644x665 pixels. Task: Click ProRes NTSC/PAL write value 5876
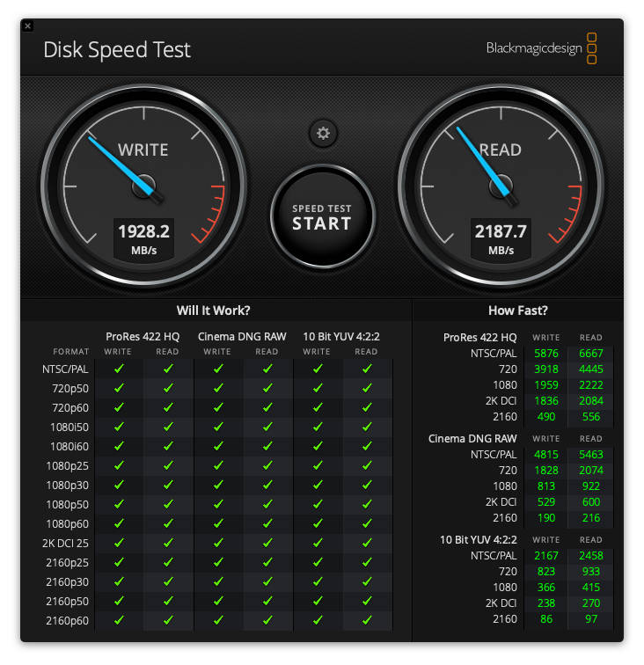coord(546,354)
